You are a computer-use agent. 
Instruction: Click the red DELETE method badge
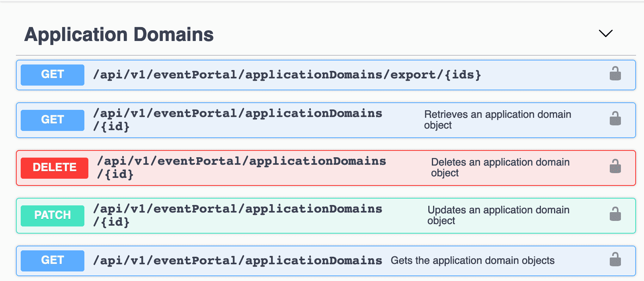(x=55, y=168)
